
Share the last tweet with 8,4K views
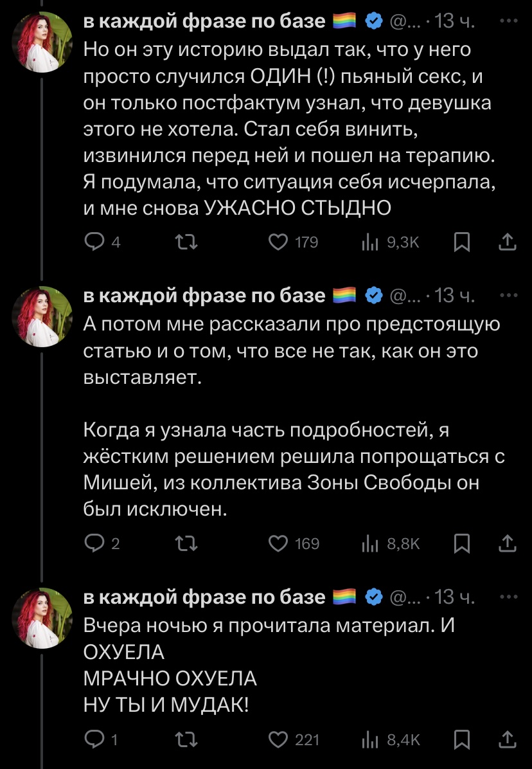point(508,739)
